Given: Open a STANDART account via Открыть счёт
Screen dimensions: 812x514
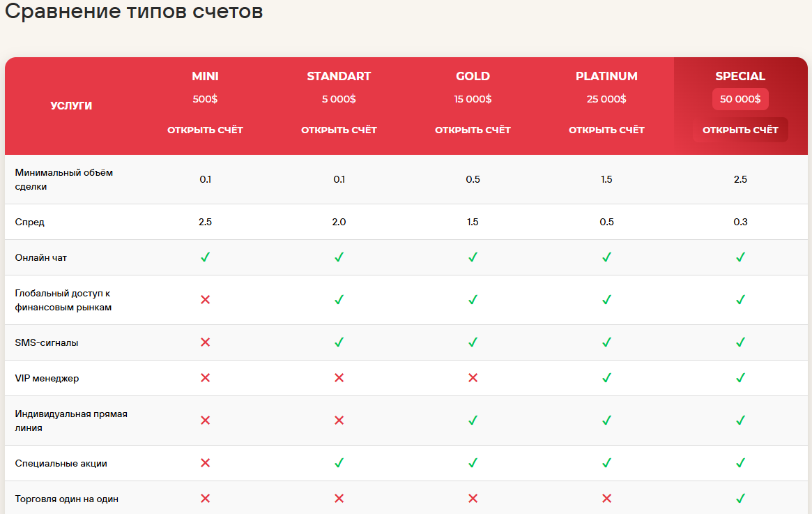Looking at the screenshot, I should (x=339, y=130).
